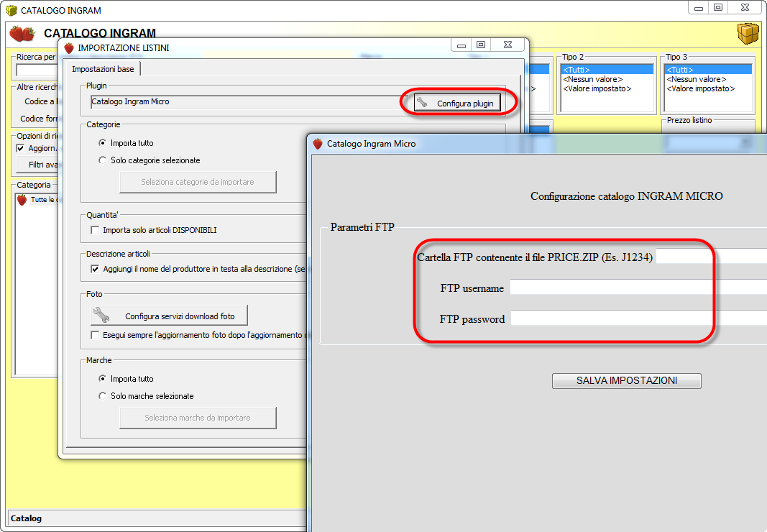
Task: Maximize the Importazione Listini window
Action: click(481, 45)
